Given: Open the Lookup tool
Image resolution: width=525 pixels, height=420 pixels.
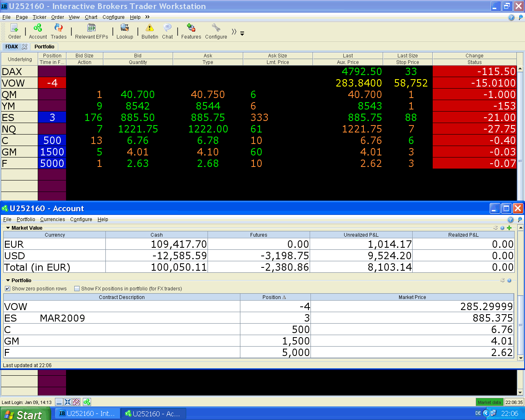Looking at the screenshot, I should pyautogui.click(x=125, y=31).
